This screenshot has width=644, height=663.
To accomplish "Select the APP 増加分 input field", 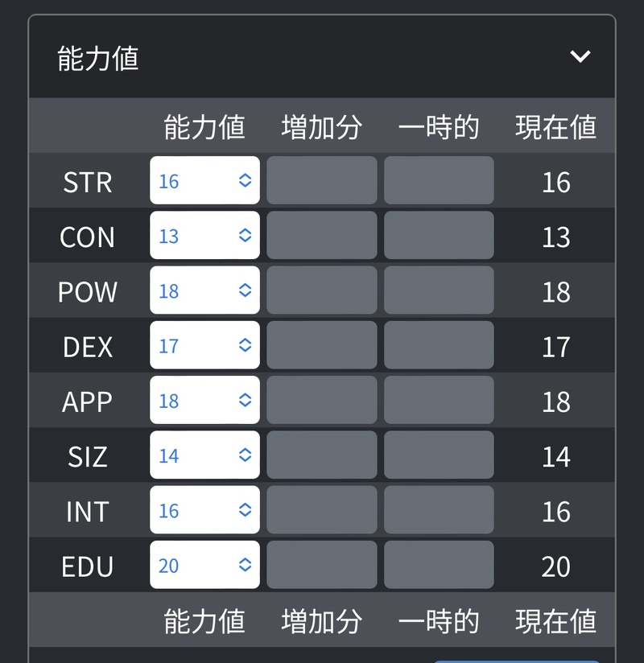I will tap(321, 400).
